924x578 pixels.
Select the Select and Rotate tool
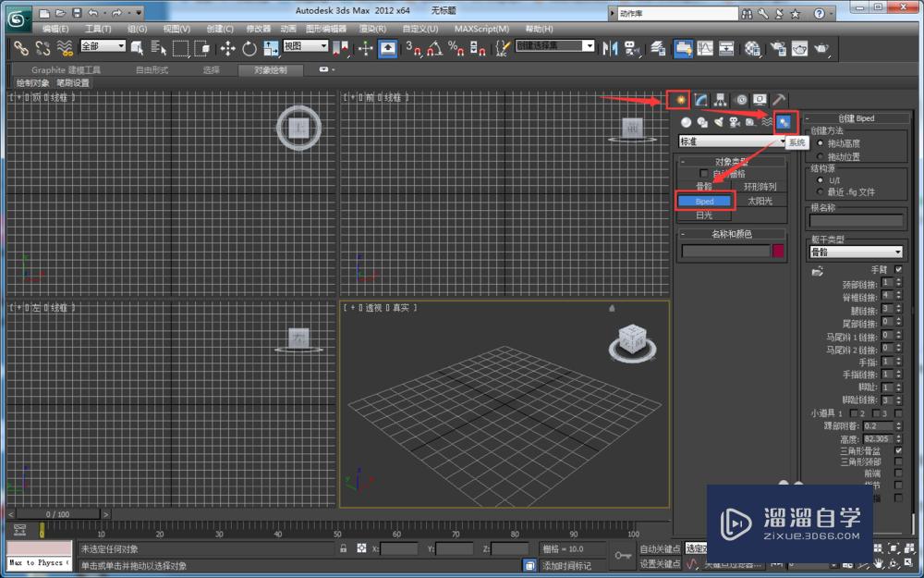tap(249, 48)
